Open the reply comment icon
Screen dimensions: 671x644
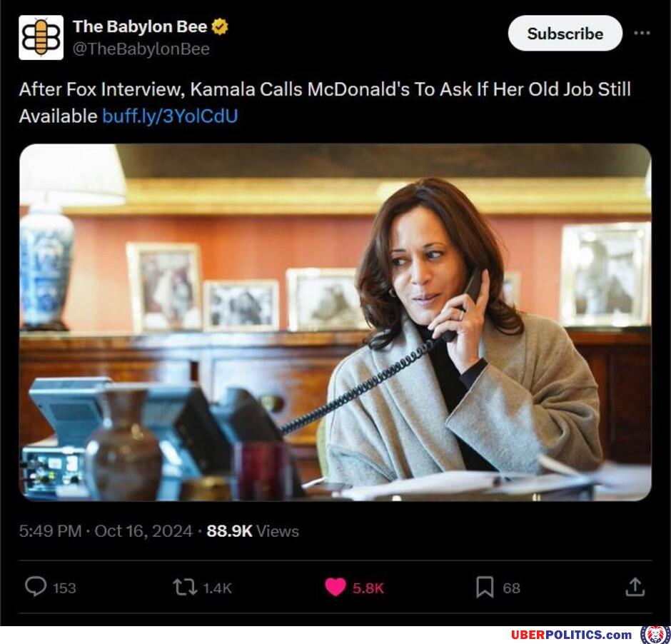pyautogui.click(x=36, y=587)
